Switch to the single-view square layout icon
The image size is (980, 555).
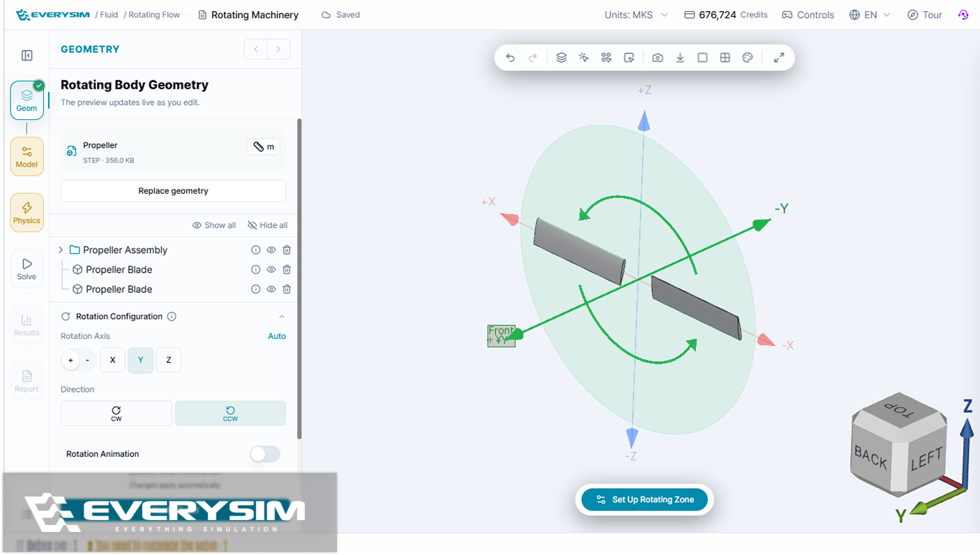(x=702, y=58)
